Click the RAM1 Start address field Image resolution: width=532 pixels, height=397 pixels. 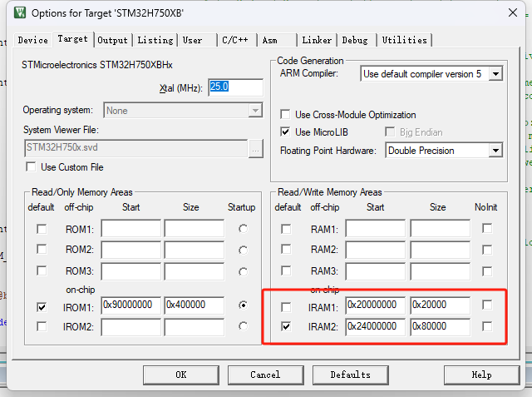click(376, 228)
